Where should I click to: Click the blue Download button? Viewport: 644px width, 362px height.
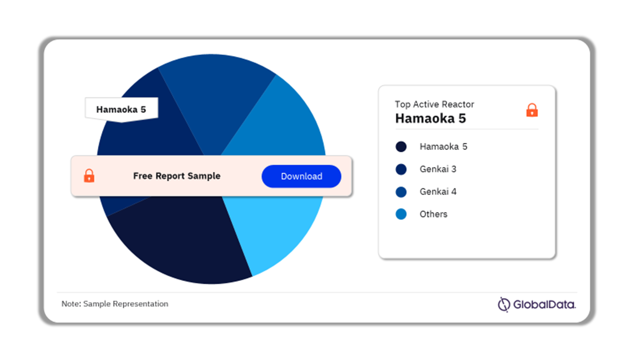coord(301,176)
